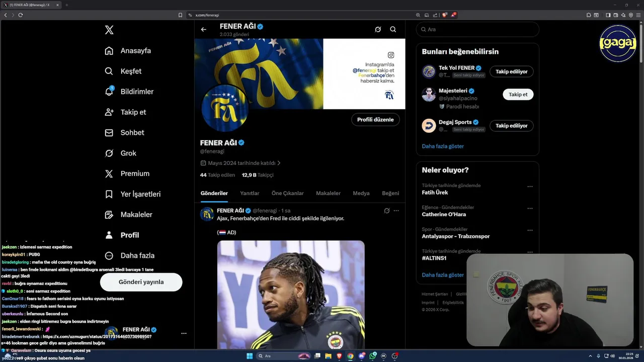Viewport: 644px width, 362px height.
Task: Open Hizmet Şartları footer link
Action: click(x=435, y=294)
